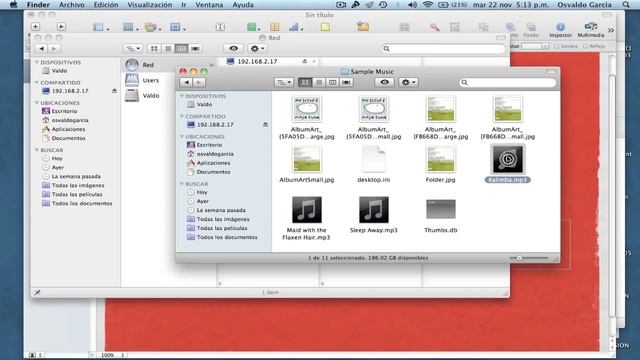
Task: Eject 192.168.2.17 in Red window sidebar
Action: [x=114, y=91]
